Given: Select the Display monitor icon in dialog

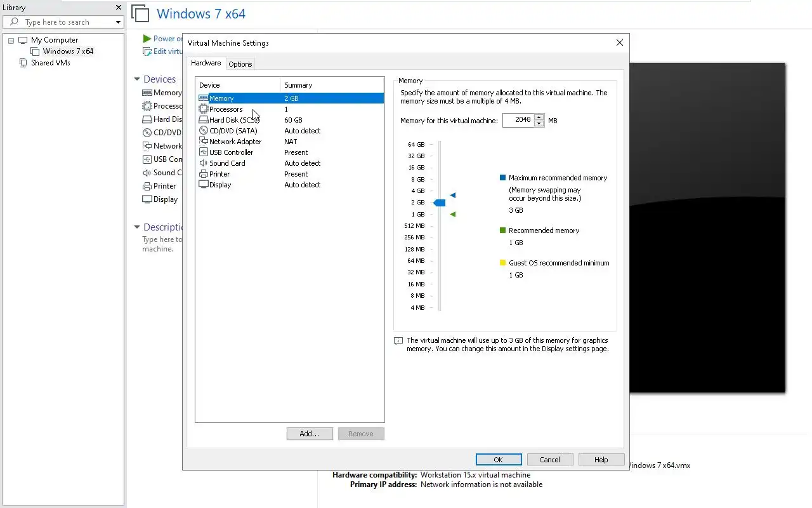Looking at the screenshot, I should pyautogui.click(x=203, y=185).
